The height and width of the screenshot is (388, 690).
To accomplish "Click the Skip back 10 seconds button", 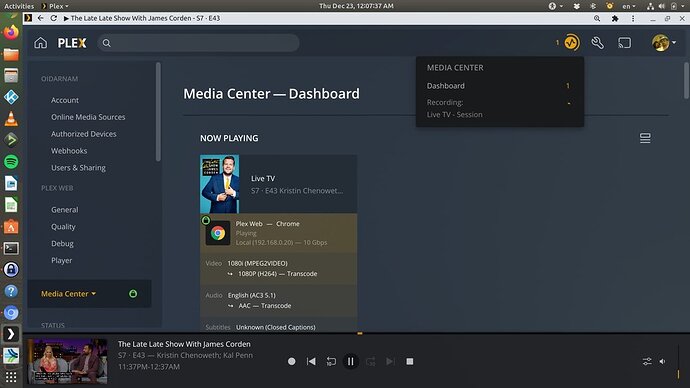I will pyautogui.click(x=331, y=361).
